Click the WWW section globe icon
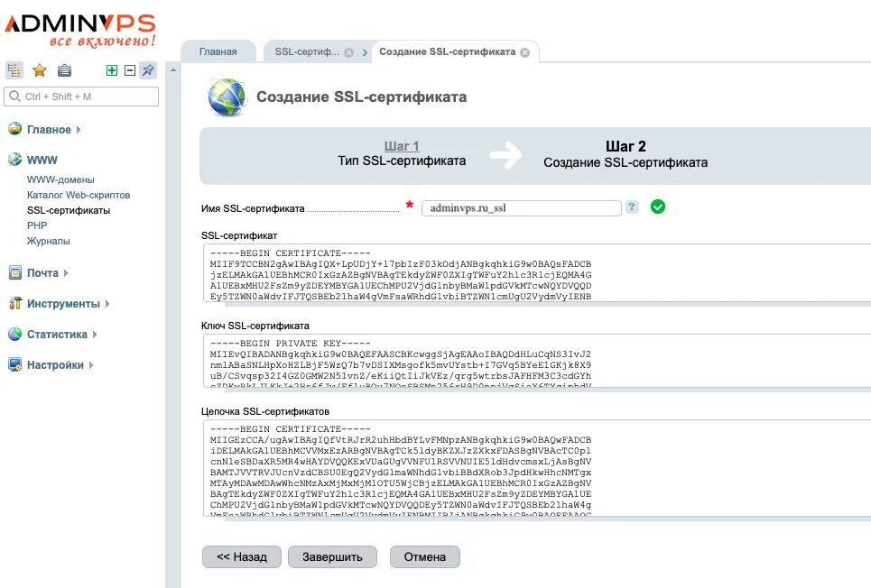 [15, 160]
